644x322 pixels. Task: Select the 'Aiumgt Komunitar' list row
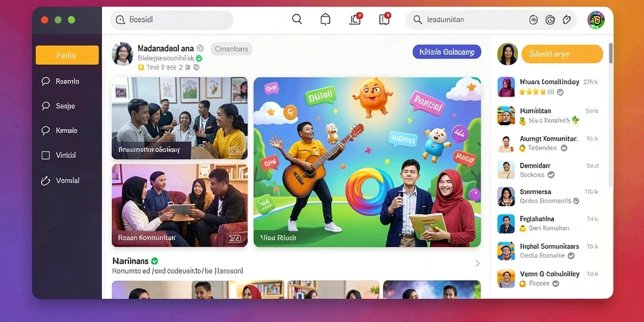(x=548, y=143)
